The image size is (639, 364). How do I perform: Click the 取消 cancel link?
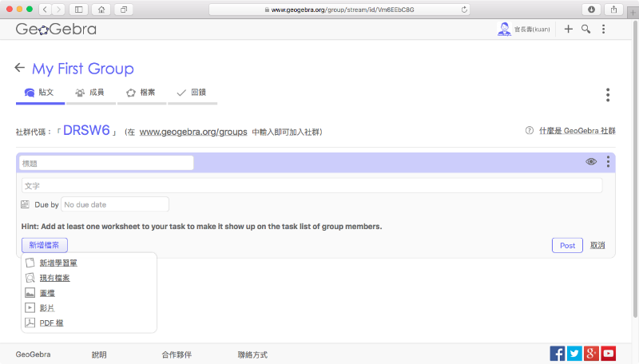597,245
